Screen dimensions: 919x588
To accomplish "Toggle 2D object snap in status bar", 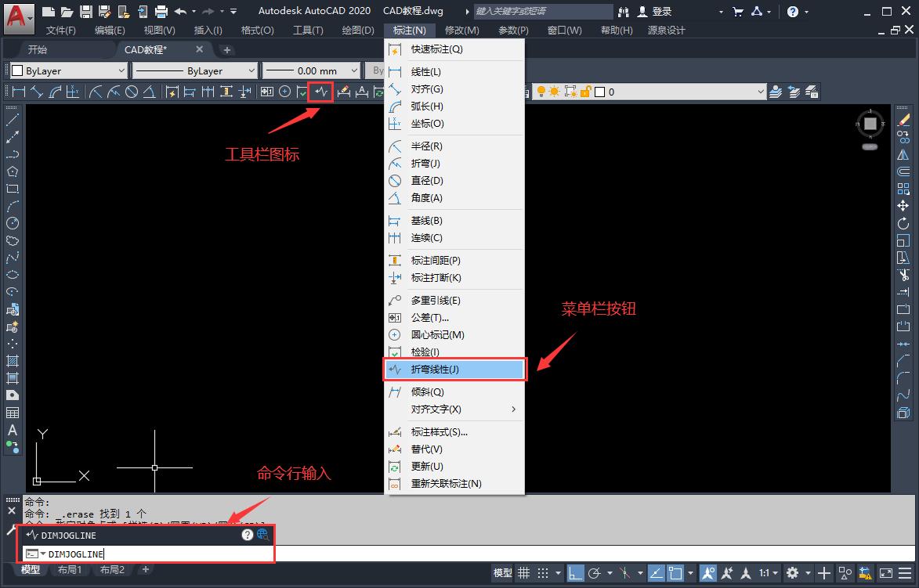I will (x=676, y=573).
